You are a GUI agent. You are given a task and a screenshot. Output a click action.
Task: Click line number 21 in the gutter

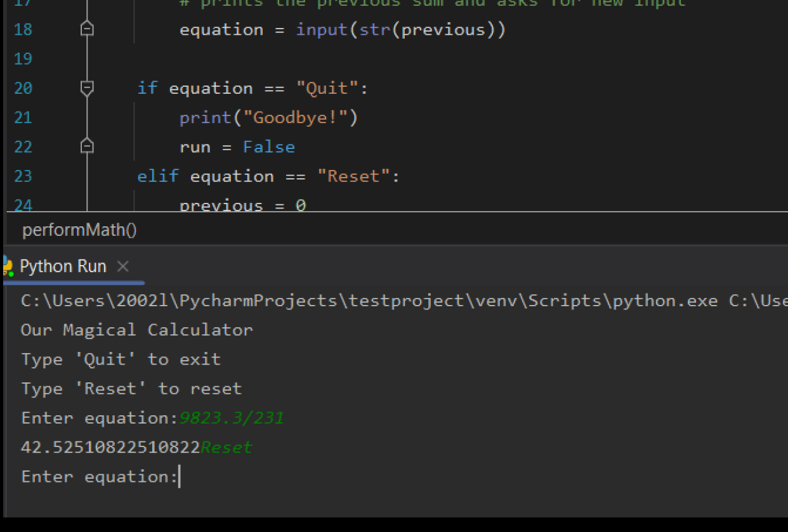(x=23, y=117)
